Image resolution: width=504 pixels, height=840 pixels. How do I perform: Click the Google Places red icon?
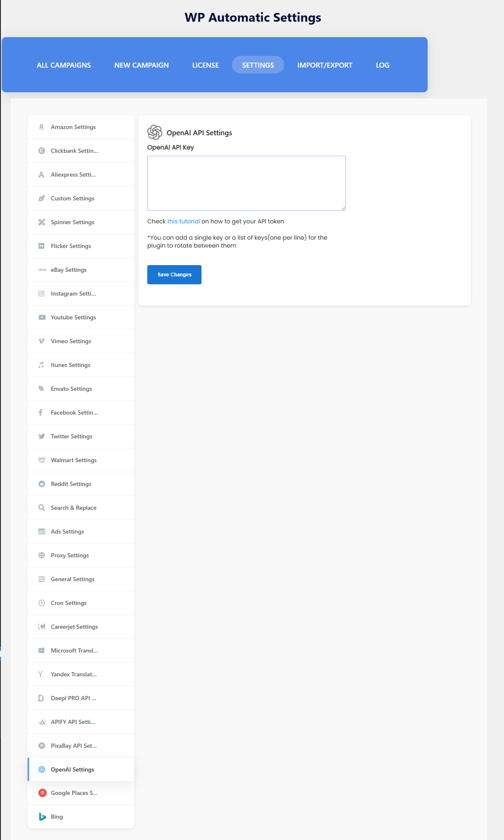point(42,793)
